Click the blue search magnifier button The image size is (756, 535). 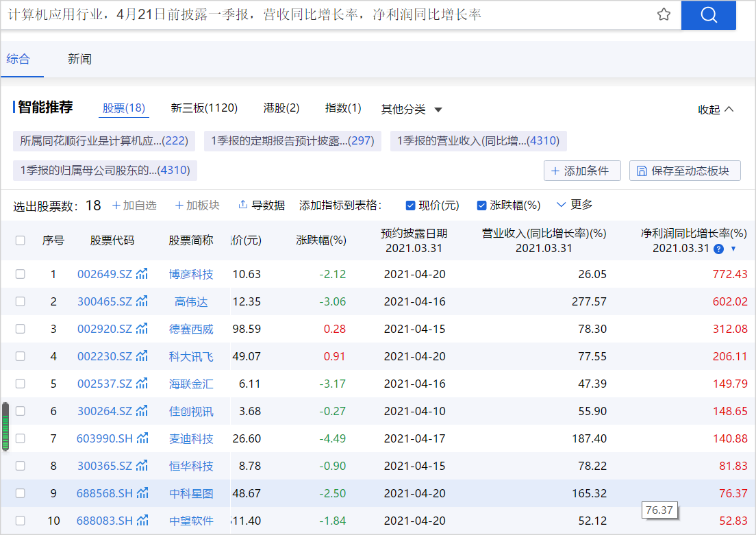(708, 15)
